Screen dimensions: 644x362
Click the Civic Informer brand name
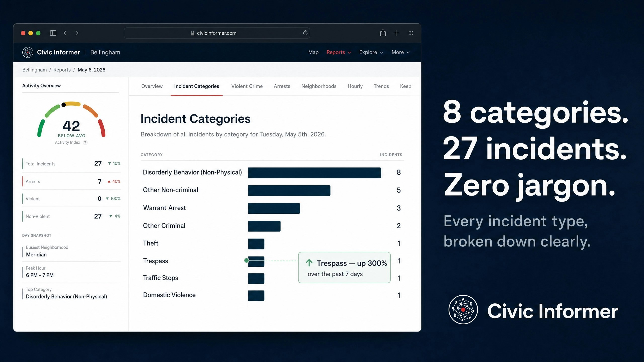(x=58, y=52)
